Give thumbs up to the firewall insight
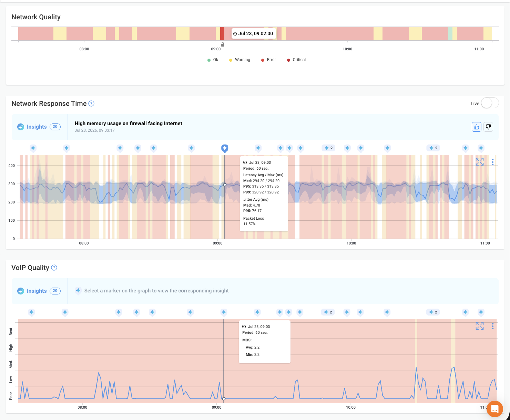 [477, 127]
